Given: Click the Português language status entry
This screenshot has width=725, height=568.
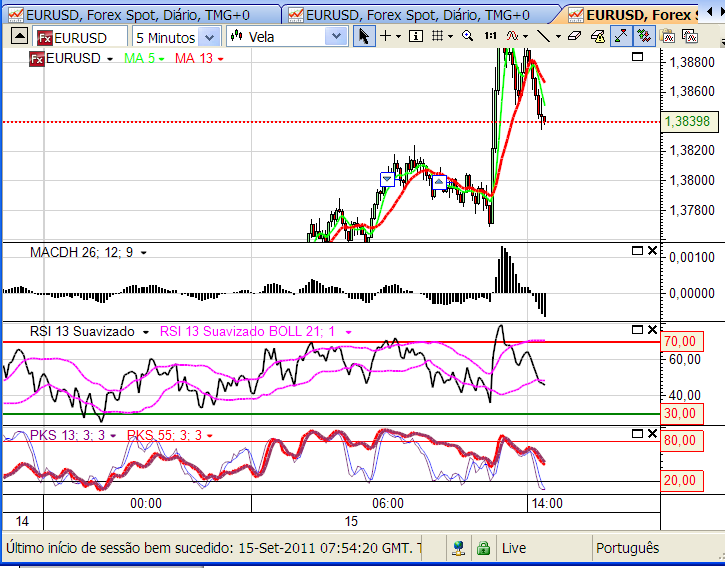Looking at the screenshot, I should click(627, 548).
